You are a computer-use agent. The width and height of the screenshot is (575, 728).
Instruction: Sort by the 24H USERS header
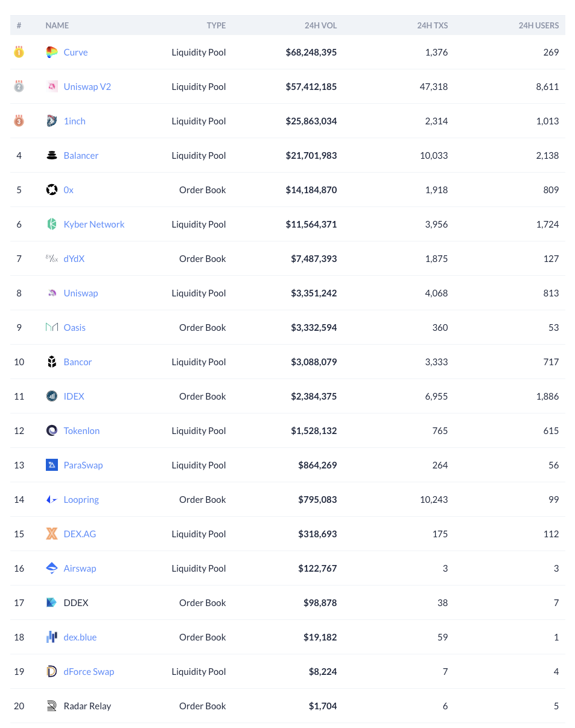538,25
